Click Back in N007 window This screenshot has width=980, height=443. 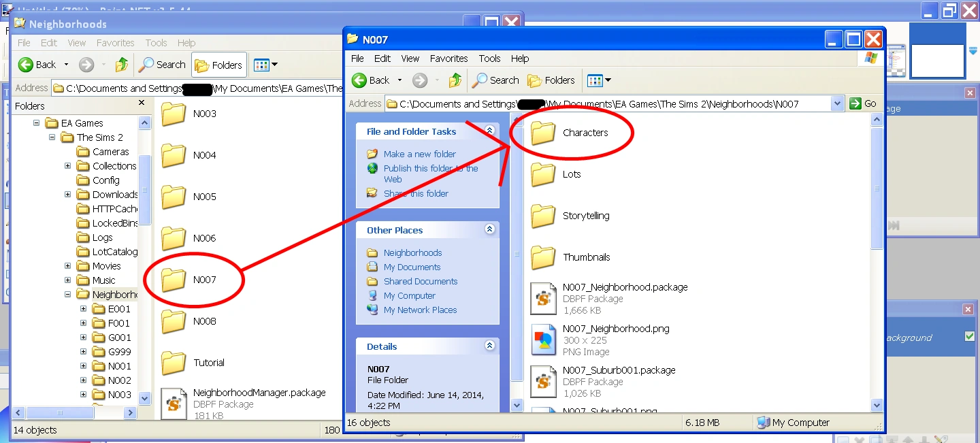click(371, 80)
